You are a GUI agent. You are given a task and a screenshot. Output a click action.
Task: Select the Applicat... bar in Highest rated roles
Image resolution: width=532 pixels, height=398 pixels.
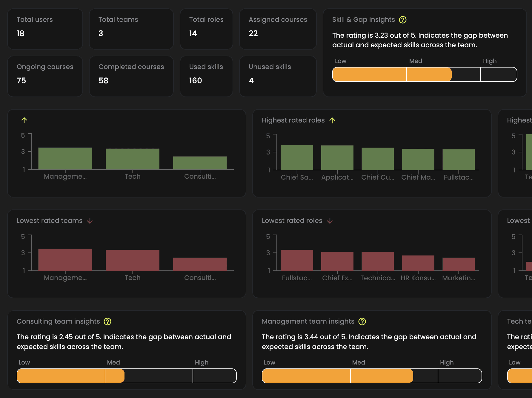[337, 158]
